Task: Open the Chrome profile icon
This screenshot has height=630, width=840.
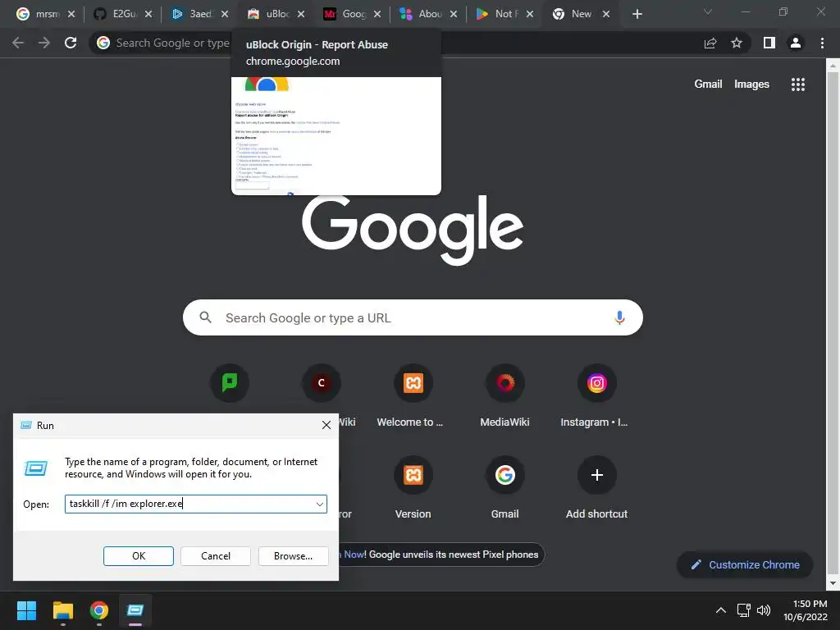Action: (x=796, y=43)
